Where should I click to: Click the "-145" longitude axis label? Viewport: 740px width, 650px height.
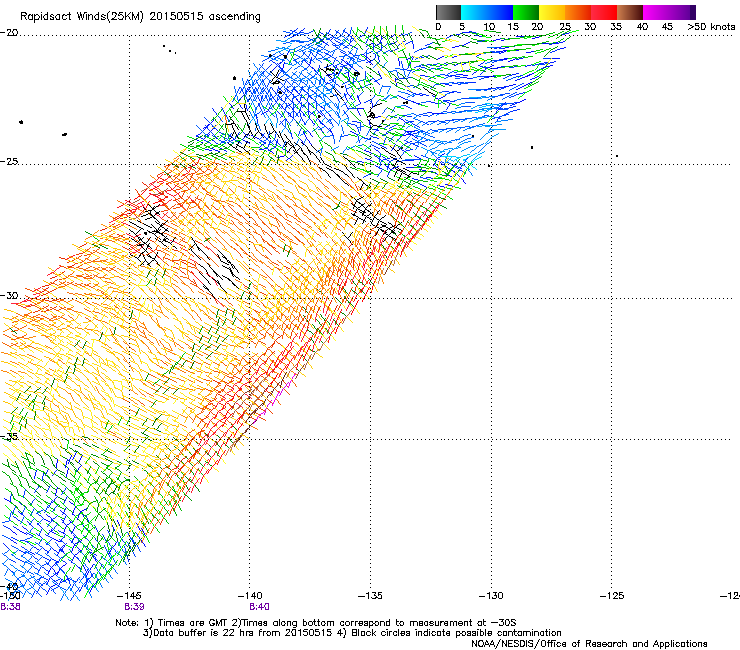tap(129, 596)
